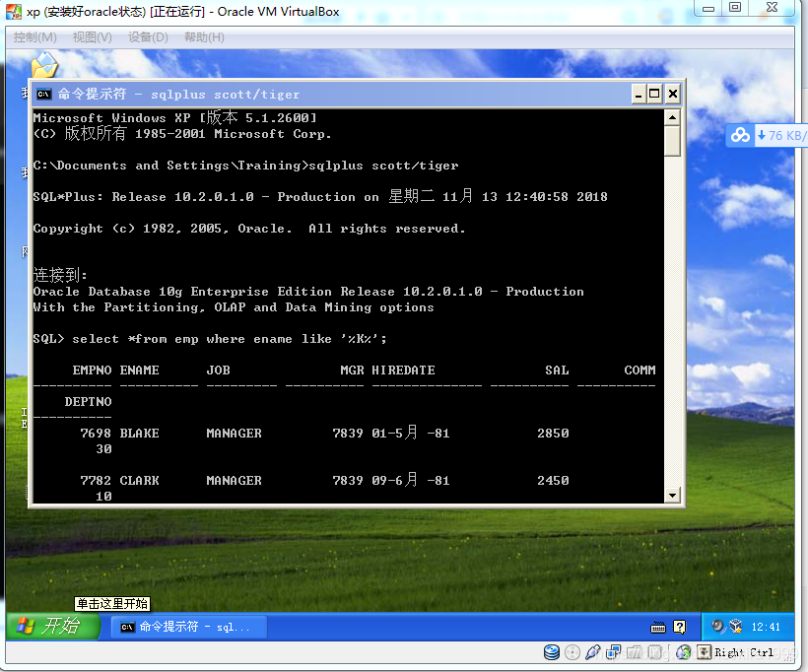808x672 pixels.
Task: Open the 视图(V) menu
Action: point(92,37)
